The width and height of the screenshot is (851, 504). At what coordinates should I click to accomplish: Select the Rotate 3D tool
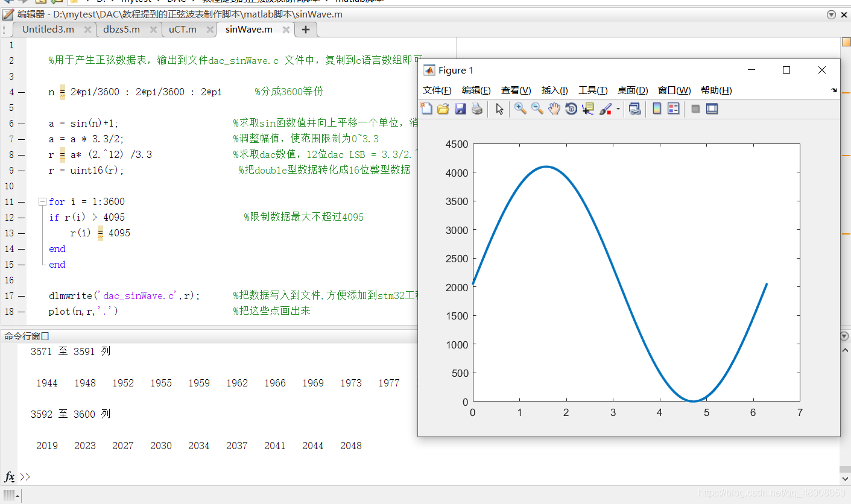[571, 109]
